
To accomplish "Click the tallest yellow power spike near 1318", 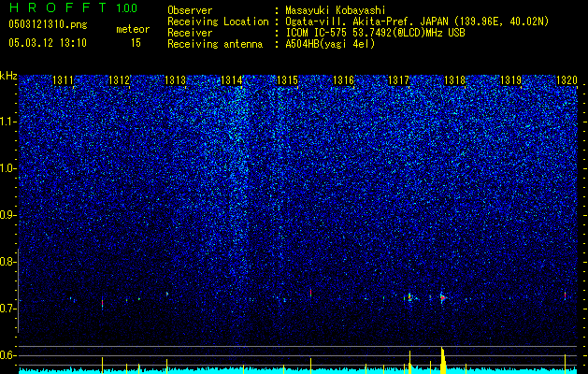I will coord(443,361).
